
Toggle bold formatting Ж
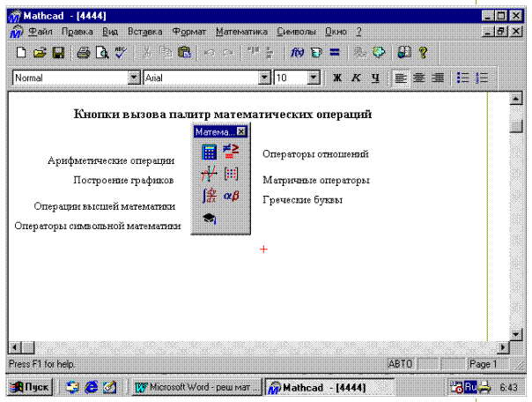click(337, 78)
